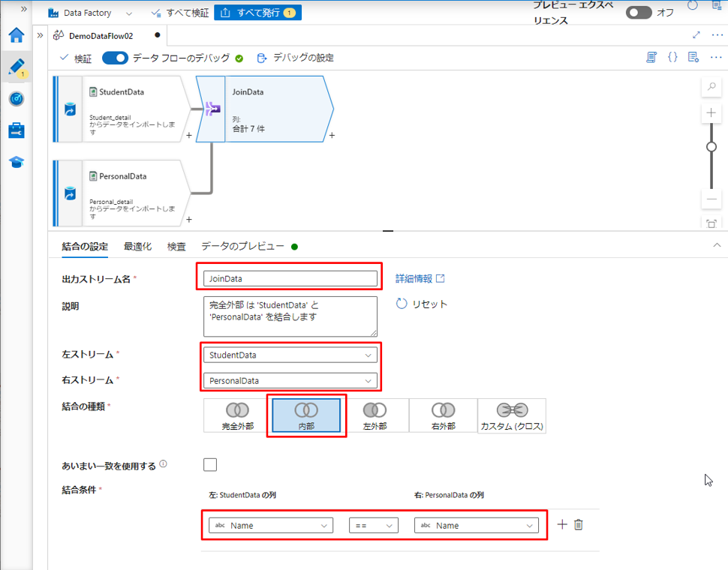Click the 検証 validate button
The height and width of the screenshot is (570, 728).
coord(76,58)
